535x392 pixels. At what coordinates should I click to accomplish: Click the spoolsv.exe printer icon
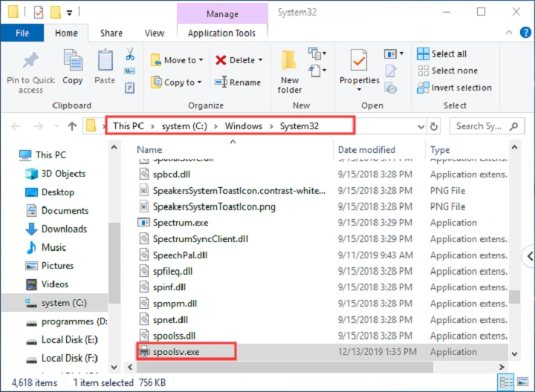144,352
